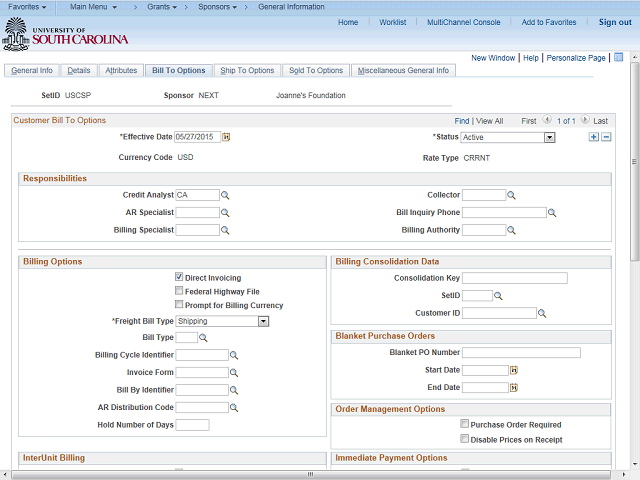Open the Start Date calendar icon
The width and height of the screenshot is (640, 480).
click(x=514, y=370)
